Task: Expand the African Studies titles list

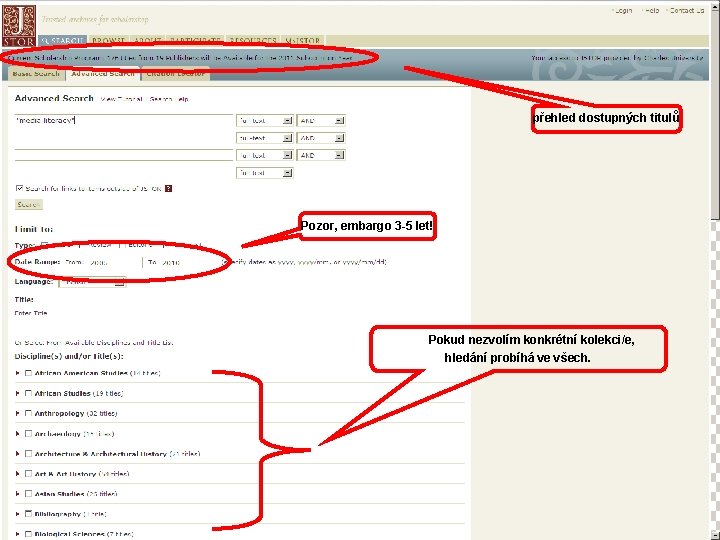Action: click(x=17, y=394)
